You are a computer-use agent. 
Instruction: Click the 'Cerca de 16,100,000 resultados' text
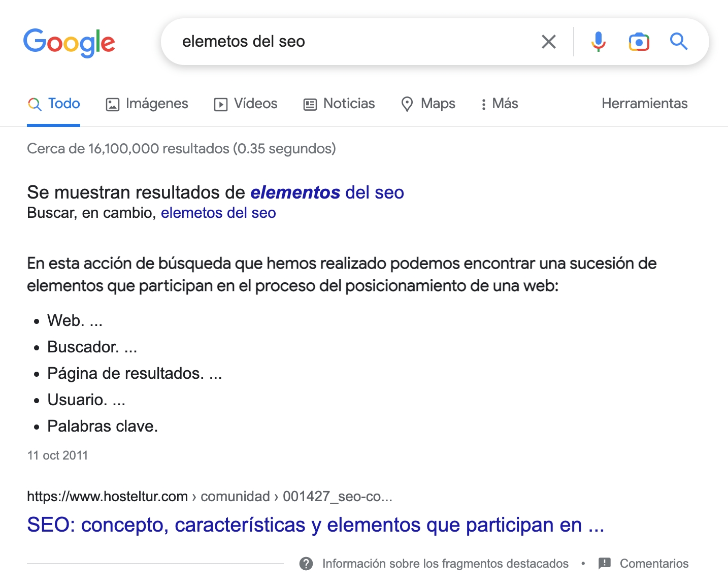click(x=181, y=149)
